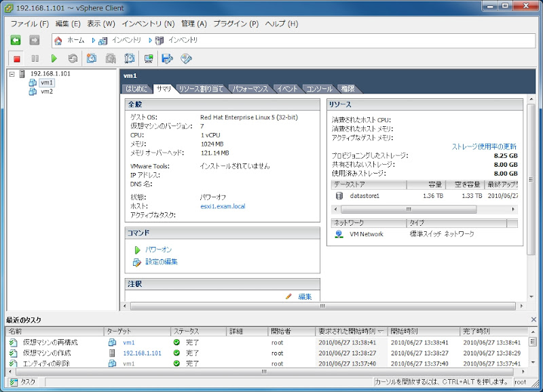Switch to the イベント tab
543x392 pixels.
point(287,89)
